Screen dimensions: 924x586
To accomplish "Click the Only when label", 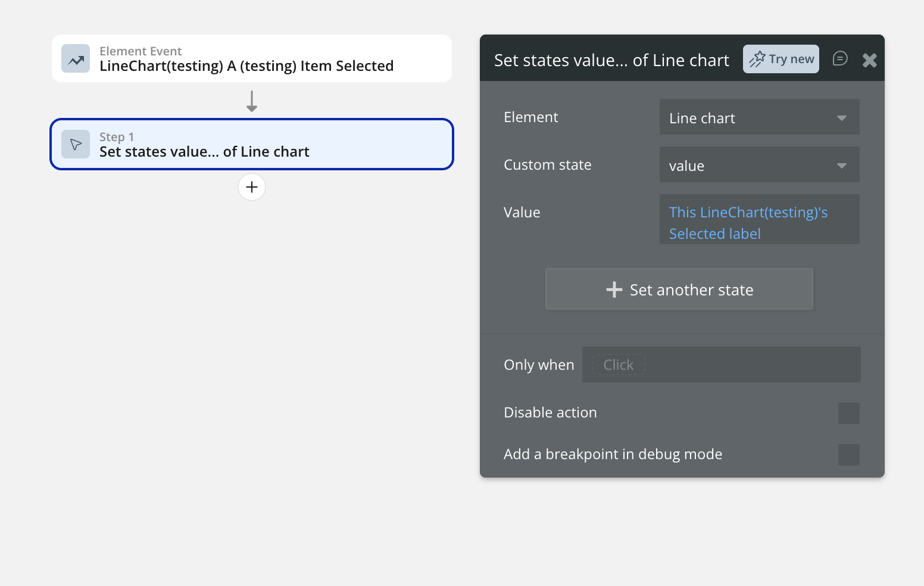I will [x=539, y=365].
